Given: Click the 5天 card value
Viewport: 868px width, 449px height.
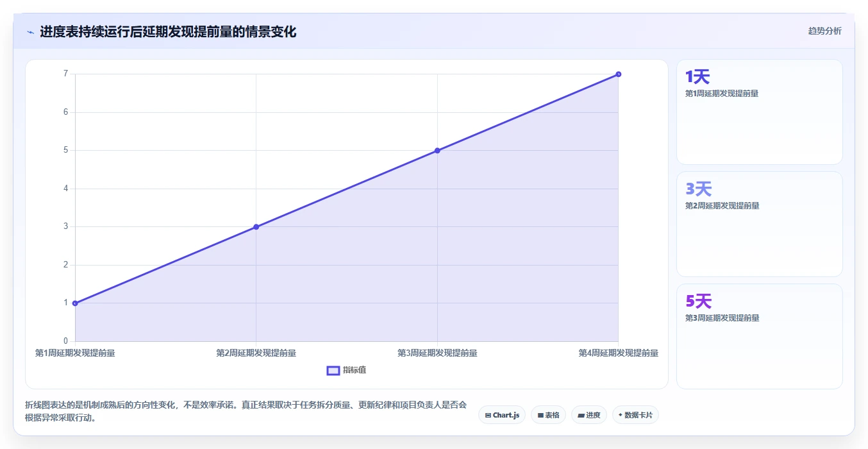Looking at the screenshot, I should coord(698,301).
